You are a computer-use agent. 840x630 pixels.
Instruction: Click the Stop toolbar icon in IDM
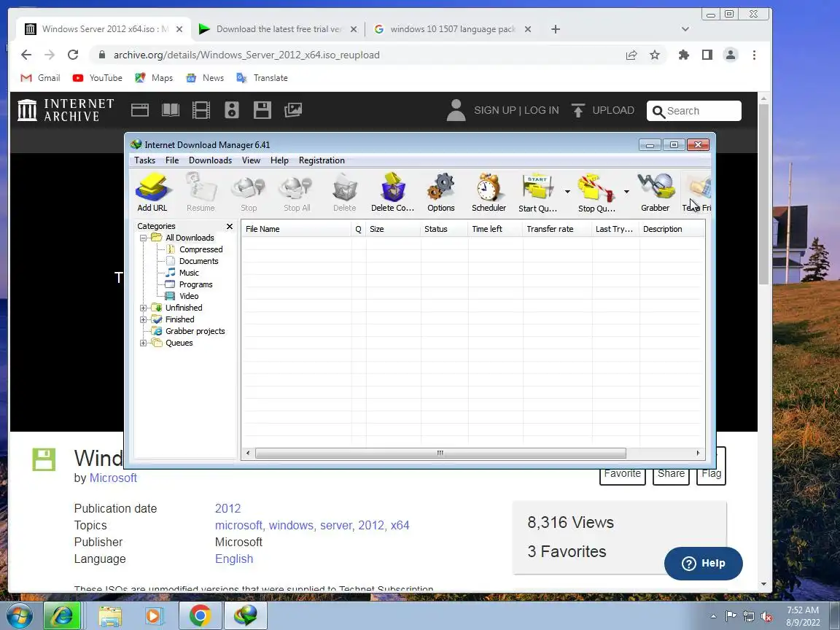point(249,192)
